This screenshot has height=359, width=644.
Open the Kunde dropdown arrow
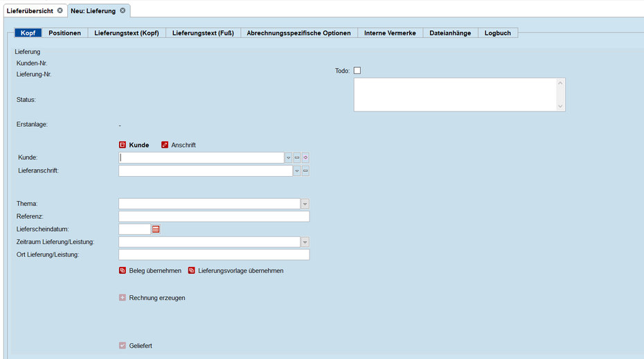coord(288,157)
